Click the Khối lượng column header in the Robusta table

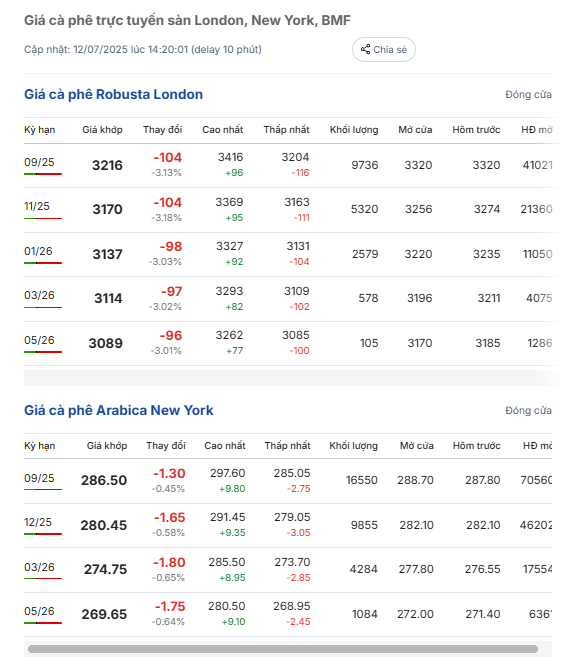pos(354,130)
